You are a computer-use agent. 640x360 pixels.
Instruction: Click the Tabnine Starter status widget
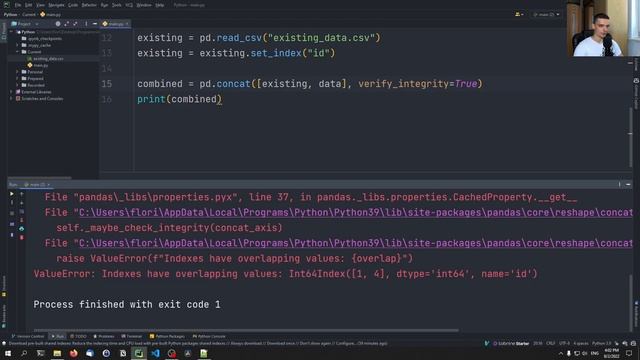pyautogui.click(x=511, y=344)
